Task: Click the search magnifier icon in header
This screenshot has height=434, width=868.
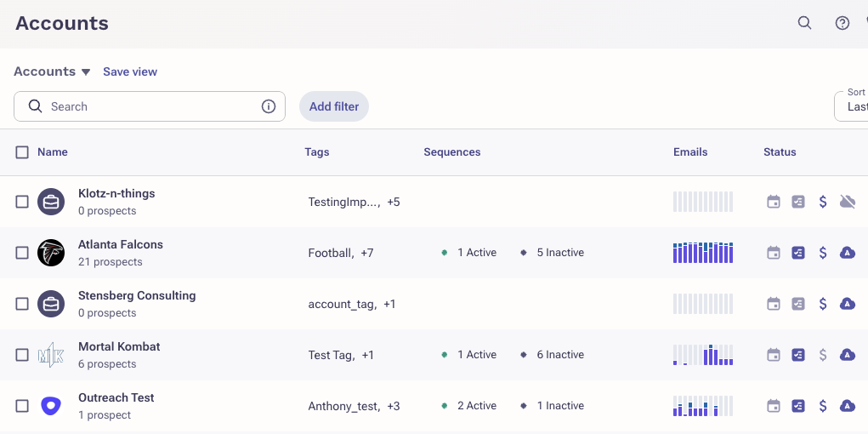Action: point(804,23)
